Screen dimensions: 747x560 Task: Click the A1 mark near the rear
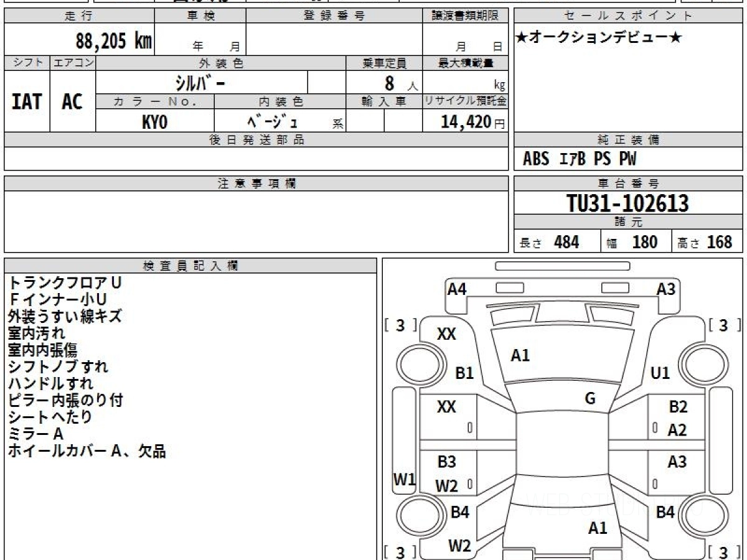pos(598,528)
